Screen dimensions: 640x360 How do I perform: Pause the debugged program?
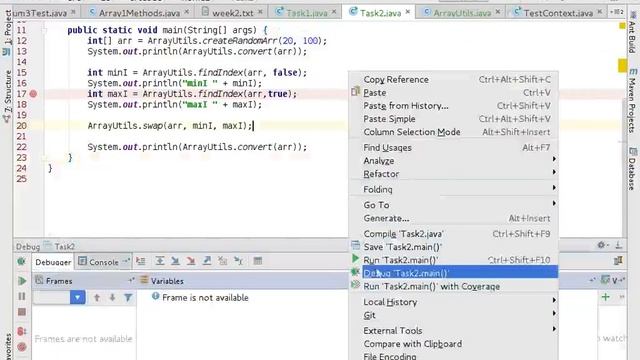point(22,296)
